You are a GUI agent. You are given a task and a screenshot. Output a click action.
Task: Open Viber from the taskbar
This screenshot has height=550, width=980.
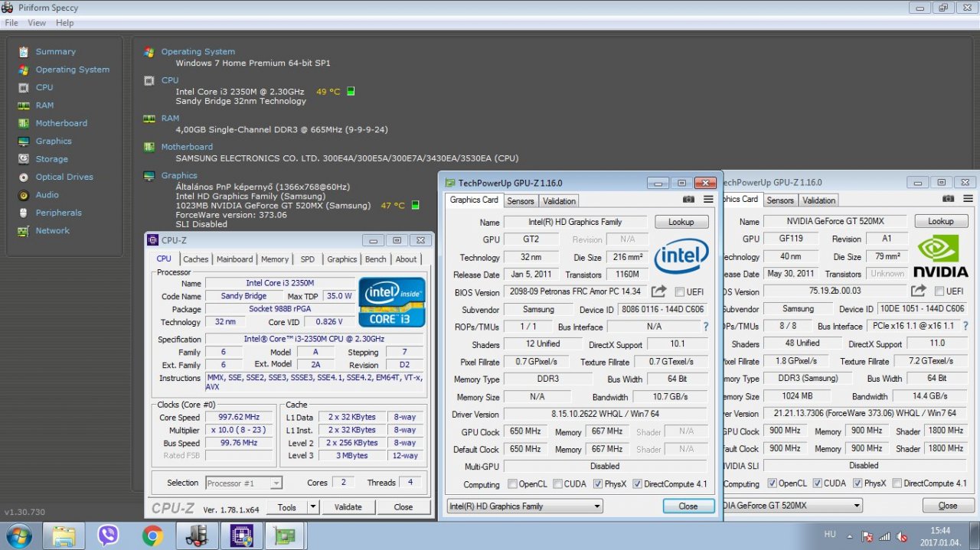108,535
